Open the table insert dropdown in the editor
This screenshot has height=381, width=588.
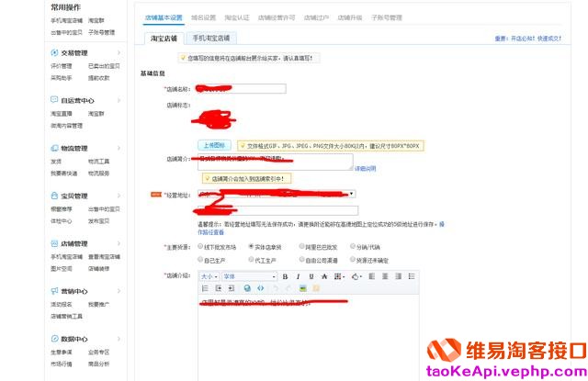(x=339, y=276)
